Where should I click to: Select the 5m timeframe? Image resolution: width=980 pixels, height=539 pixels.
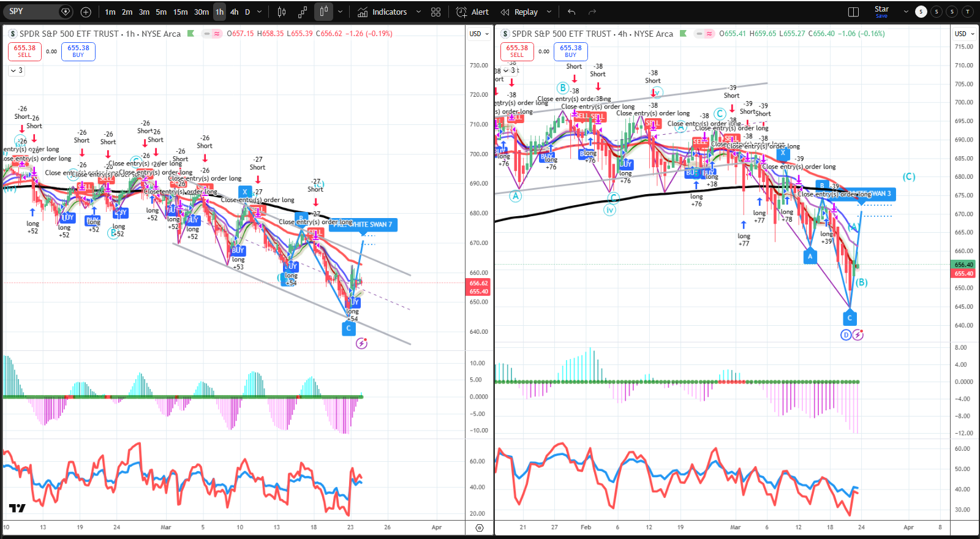click(161, 12)
